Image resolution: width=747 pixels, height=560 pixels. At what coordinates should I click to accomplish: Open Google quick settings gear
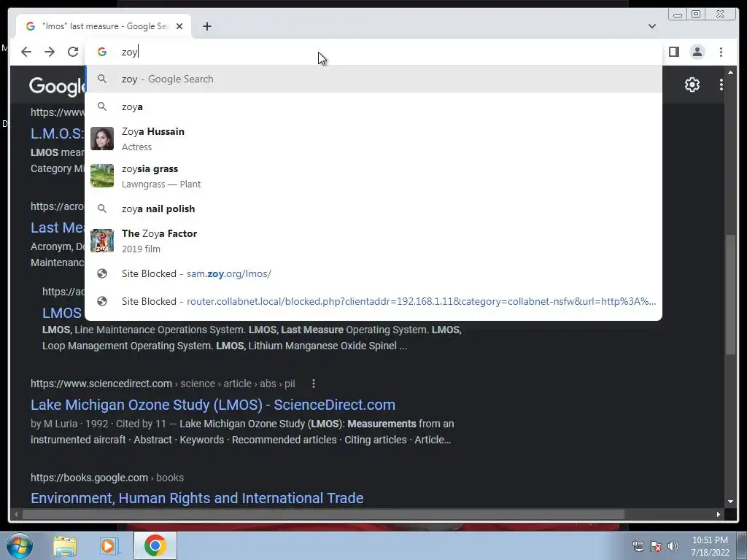(x=692, y=85)
